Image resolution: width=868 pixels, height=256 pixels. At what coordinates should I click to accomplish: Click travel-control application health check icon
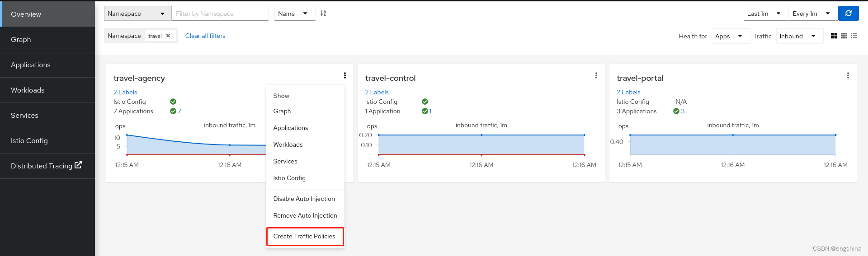[425, 111]
